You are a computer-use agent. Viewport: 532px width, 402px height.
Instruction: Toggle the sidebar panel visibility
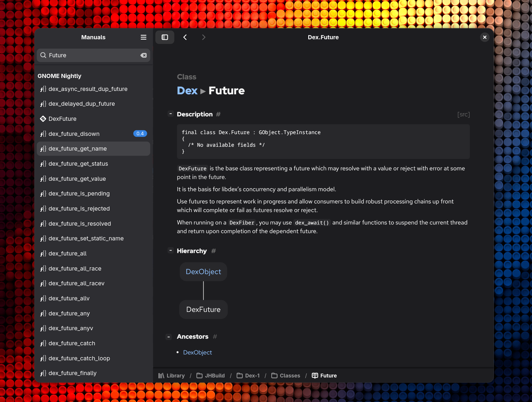[x=165, y=37]
